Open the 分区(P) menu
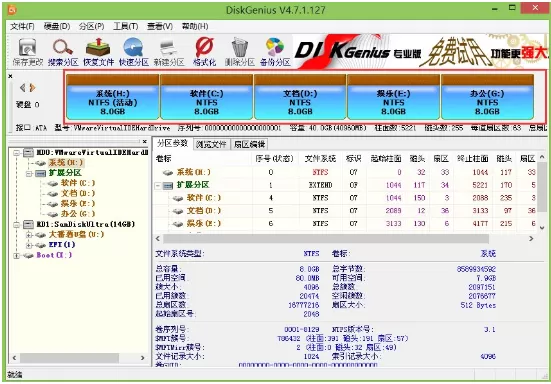This screenshot has height=384, width=551. click(91, 26)
